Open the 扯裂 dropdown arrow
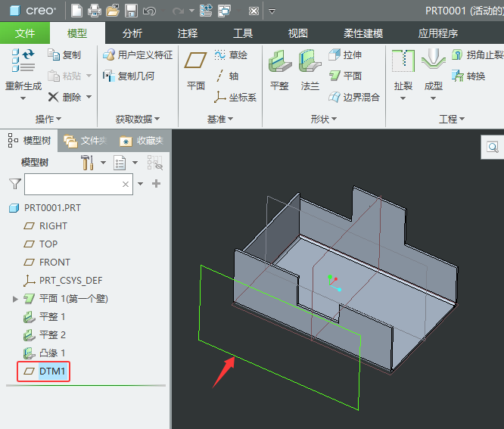504x429 pixels. click(403, 98)
